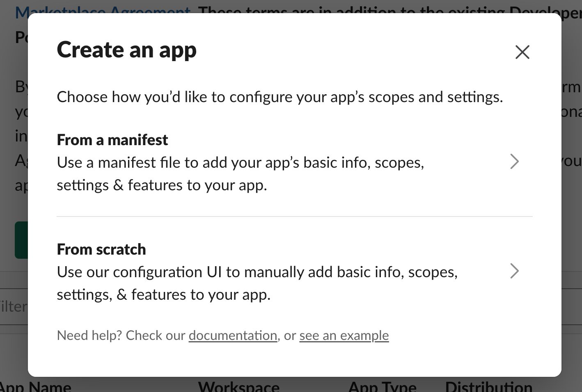Sort by the App Name column header
Screen dimensions: 582x392
36,387
